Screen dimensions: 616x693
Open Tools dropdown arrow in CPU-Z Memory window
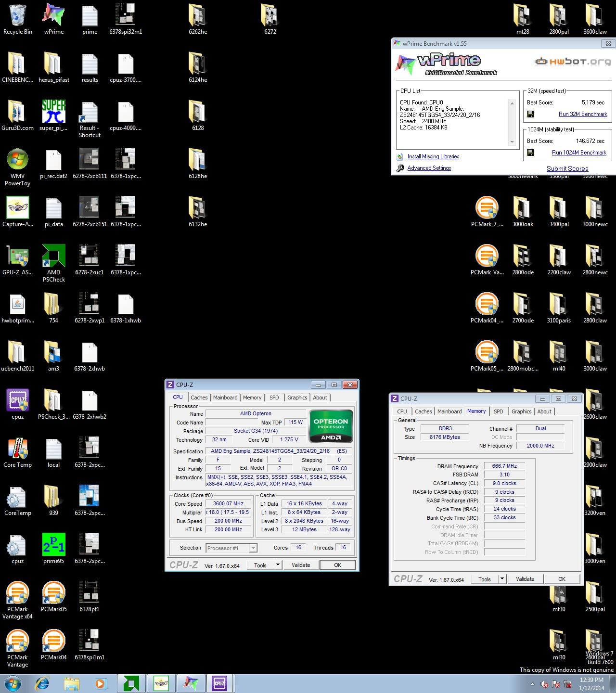(x=502, y=579)
